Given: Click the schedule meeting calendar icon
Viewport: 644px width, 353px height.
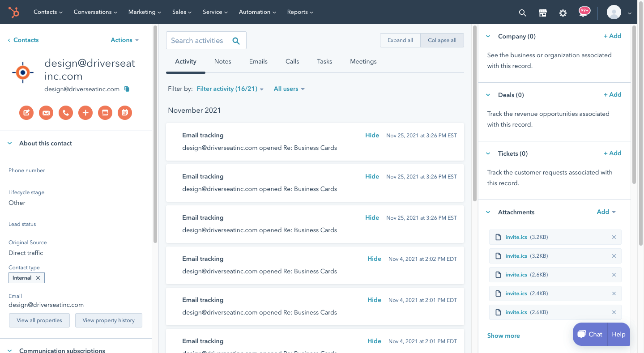Looking at the screenshot, I should pos(125,113).
